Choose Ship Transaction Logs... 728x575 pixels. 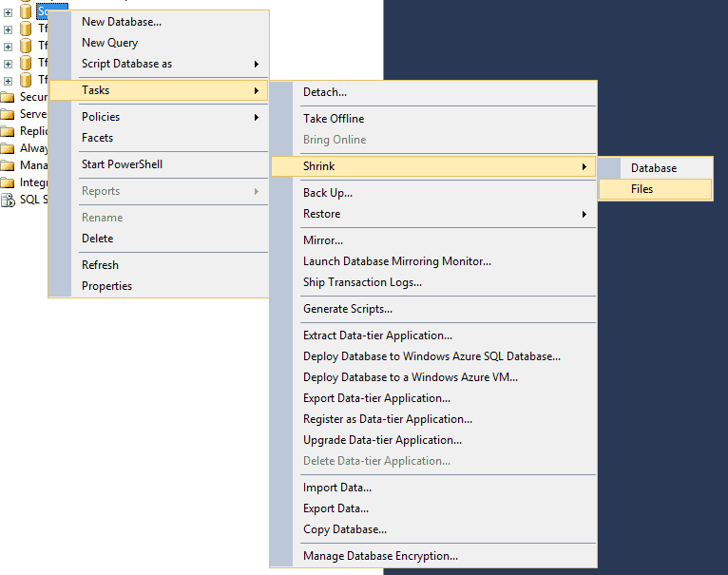[433, 282]
